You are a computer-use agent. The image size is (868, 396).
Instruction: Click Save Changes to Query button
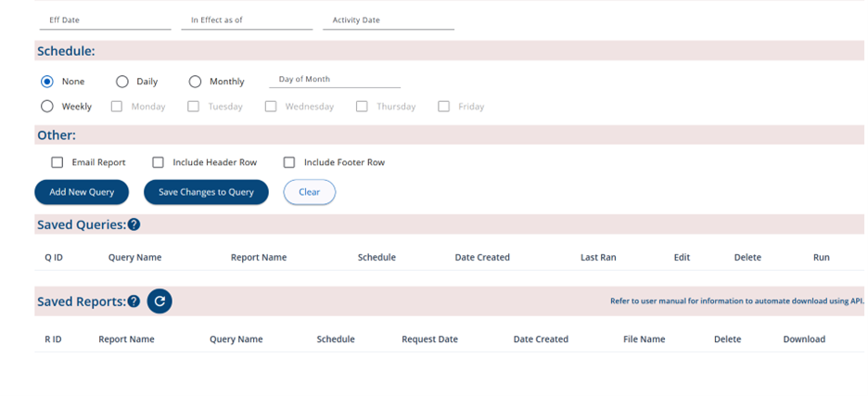click(206, 192)
